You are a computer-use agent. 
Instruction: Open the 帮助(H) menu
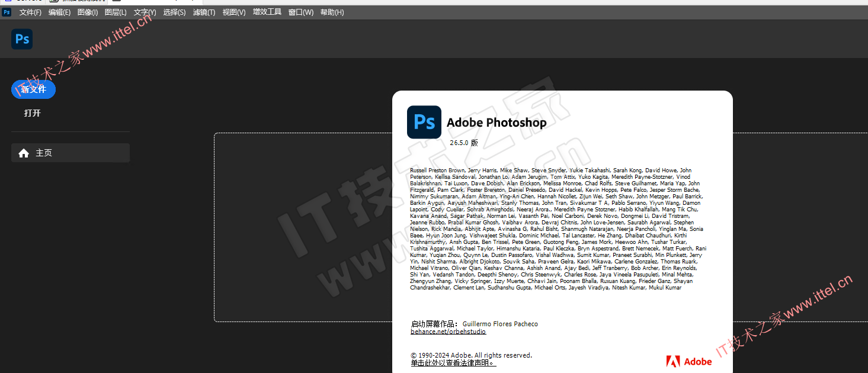pyautogui.click(x=332, y=12)
